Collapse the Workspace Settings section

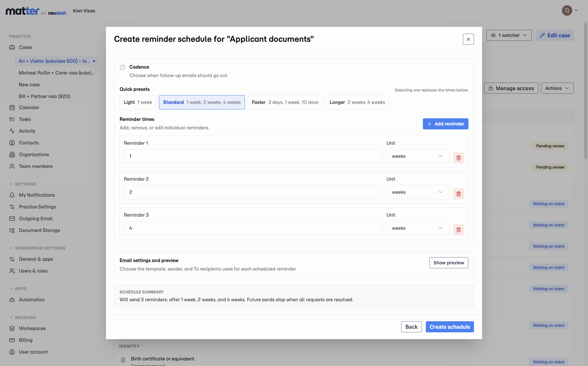[x=37, y=248]
